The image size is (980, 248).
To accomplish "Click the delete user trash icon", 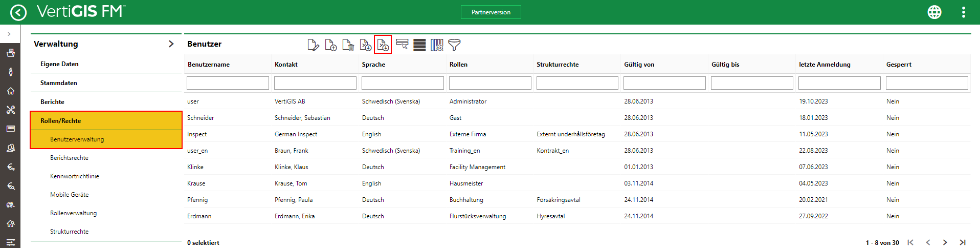I will click(348, 45).
